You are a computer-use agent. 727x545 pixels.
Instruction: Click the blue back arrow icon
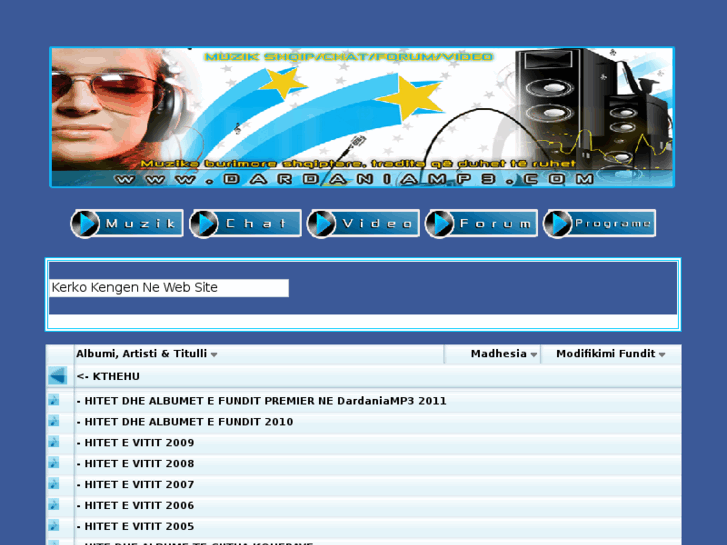[57, 376]
